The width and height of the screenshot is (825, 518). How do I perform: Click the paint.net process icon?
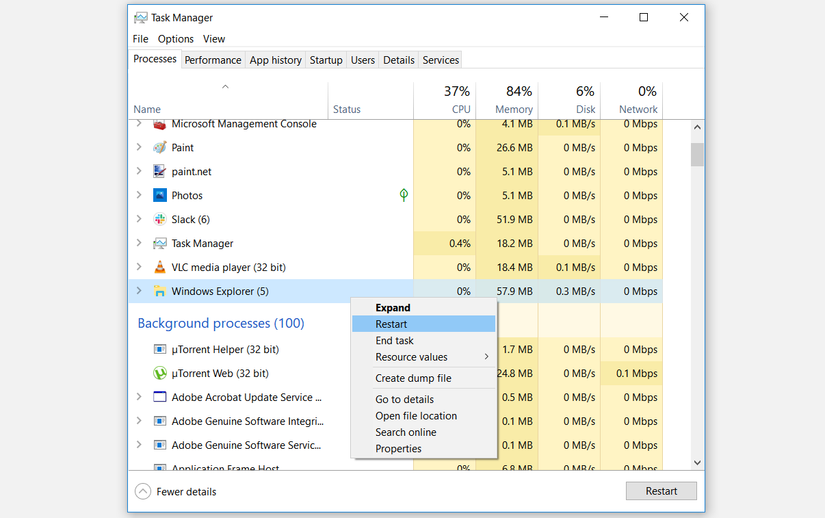tap(159, 171)
